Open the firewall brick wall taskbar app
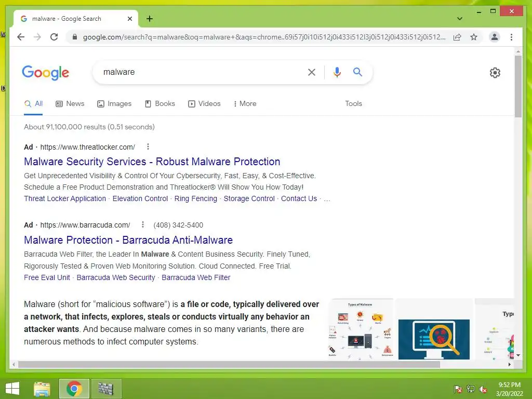This screenshot has height=399, width=532. click(106, 389)
